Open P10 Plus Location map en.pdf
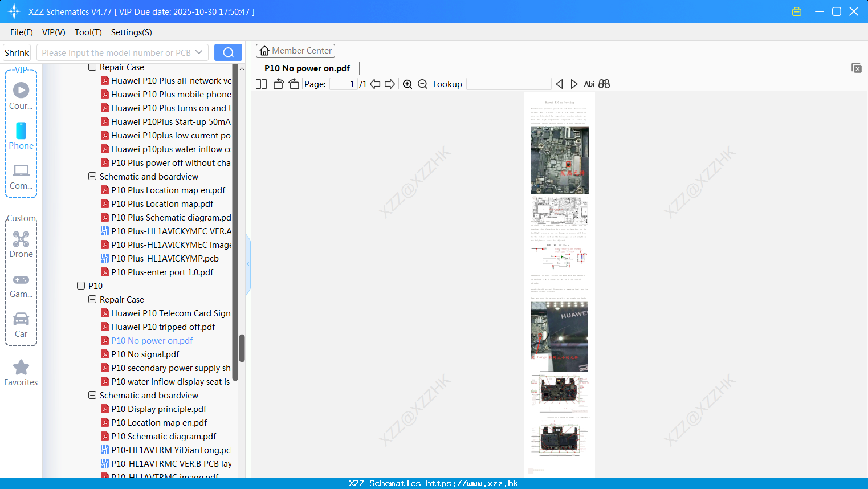Screen dimensions: 868x489 tap(163, 190)
